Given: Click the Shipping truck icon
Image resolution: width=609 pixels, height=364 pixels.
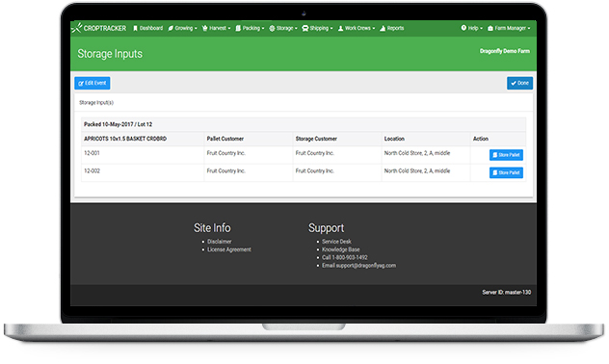Looking at the screenshot, I should pos(305,28).
